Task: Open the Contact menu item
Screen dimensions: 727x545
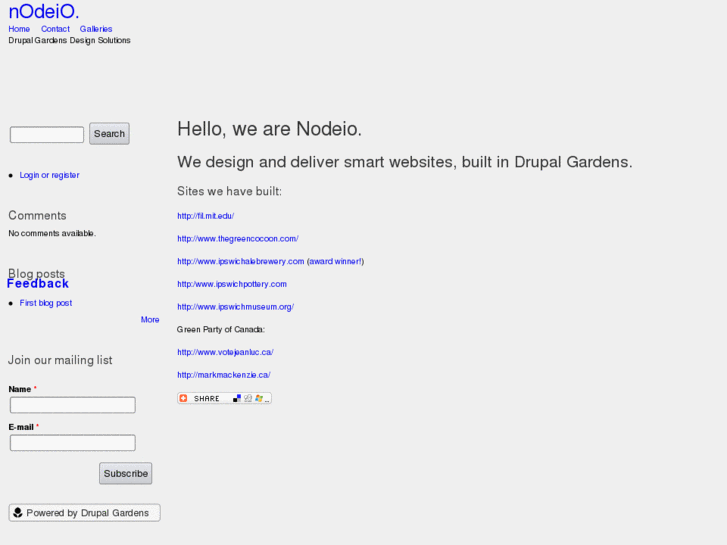Action: coord(55,29)
